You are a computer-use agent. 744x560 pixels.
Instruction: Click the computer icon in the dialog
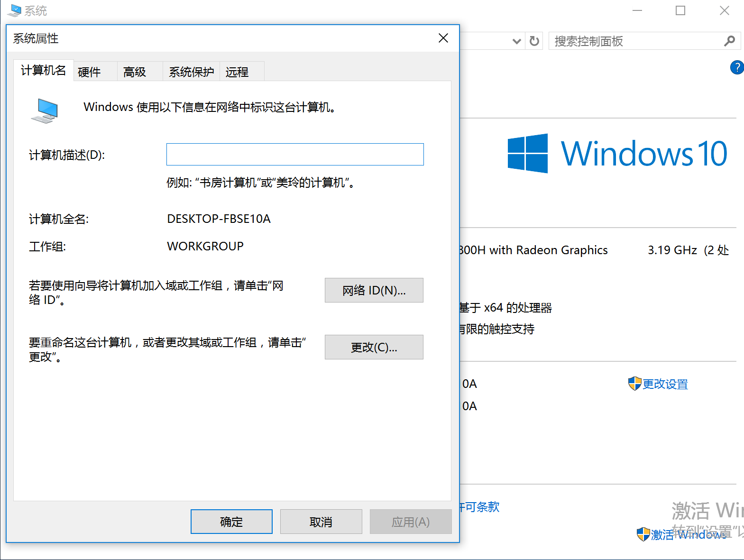45,110
